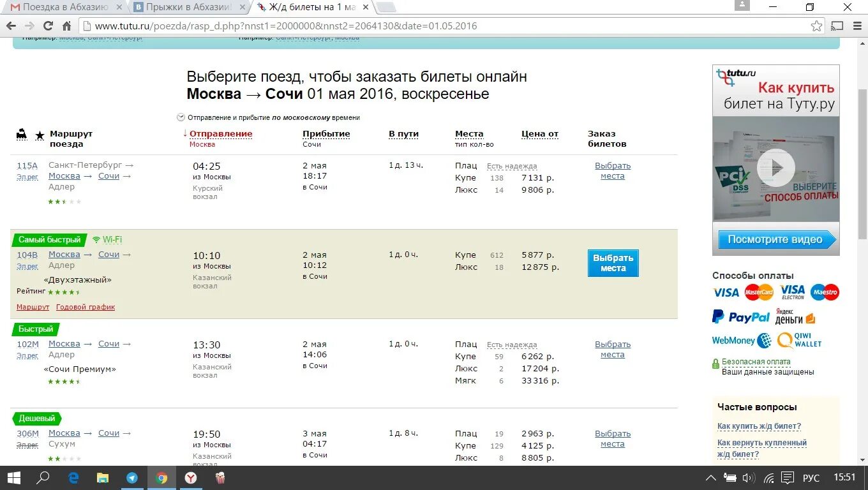868x490 pixels.
Task: Select the Ж/д билеты на 1 мая tab
Action: [x=313, y=8]
